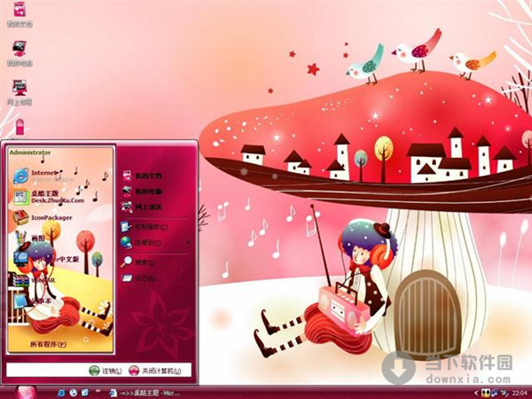Expand Quick Launch overflow chevron
532x399 pixels.
pyautogui.click(x=98, y=391)
